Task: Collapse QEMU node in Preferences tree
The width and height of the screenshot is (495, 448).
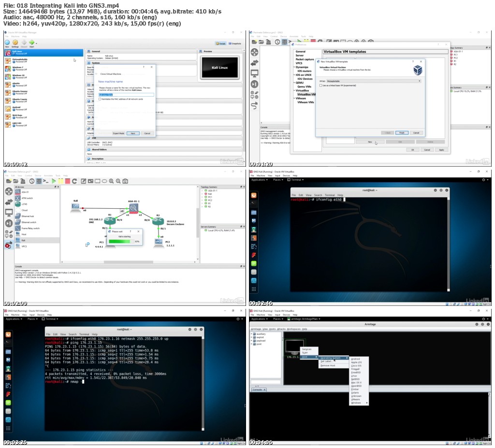Action: (x=294, y=83)
